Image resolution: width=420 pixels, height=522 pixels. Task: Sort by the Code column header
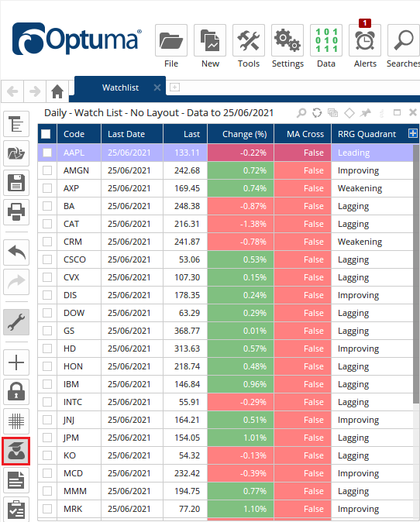[79, 134]
